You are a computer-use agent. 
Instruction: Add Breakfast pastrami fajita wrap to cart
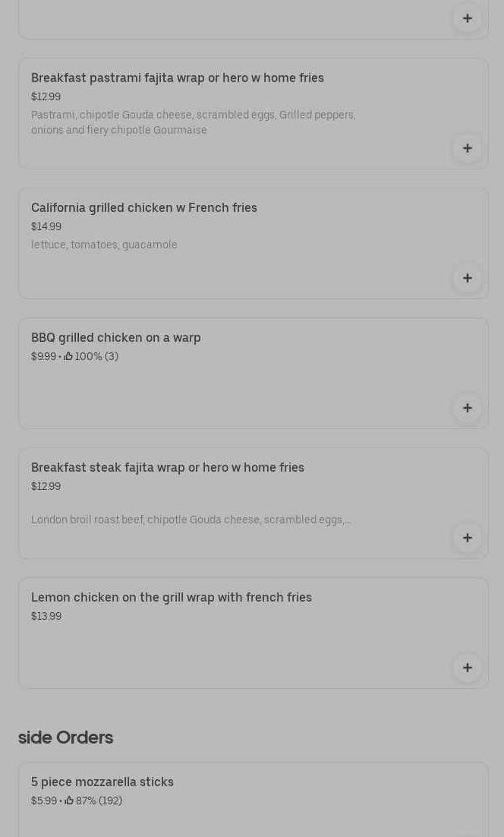pos(467,148)
